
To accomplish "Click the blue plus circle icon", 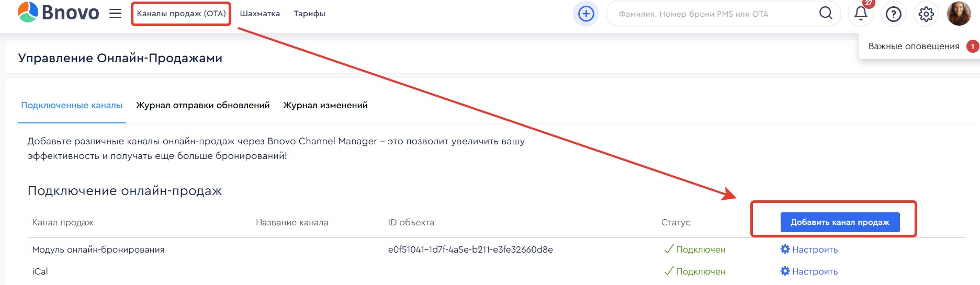I will [586, 14].
